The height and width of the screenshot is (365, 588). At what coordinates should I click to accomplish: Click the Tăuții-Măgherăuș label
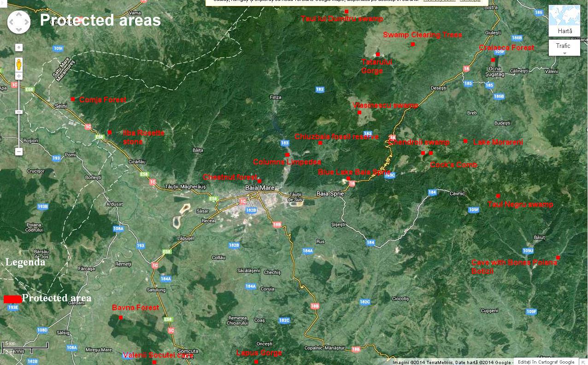[185, 187]
